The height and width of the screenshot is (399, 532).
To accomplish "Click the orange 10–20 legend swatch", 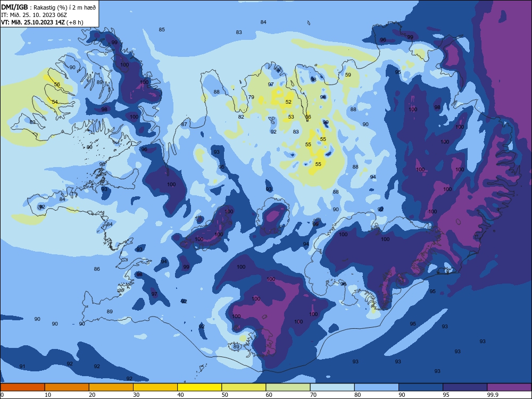I will pyautogui.click(x=67, y=387).
